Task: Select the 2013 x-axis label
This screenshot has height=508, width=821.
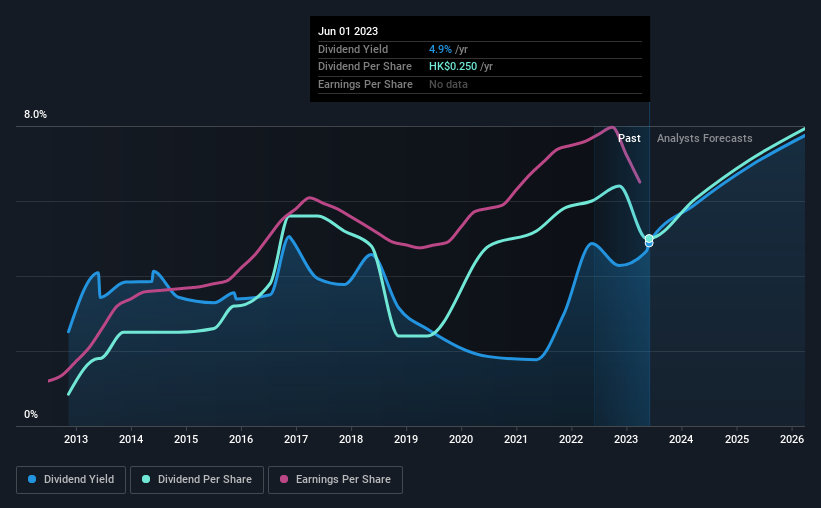Action: pyautogui.click(x=76, y=439)
